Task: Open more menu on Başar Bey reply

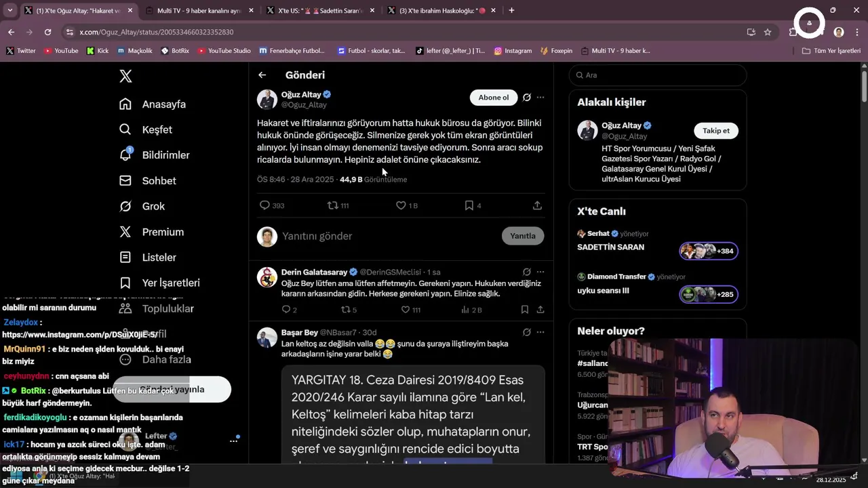Action: click(x=540, y=332)
